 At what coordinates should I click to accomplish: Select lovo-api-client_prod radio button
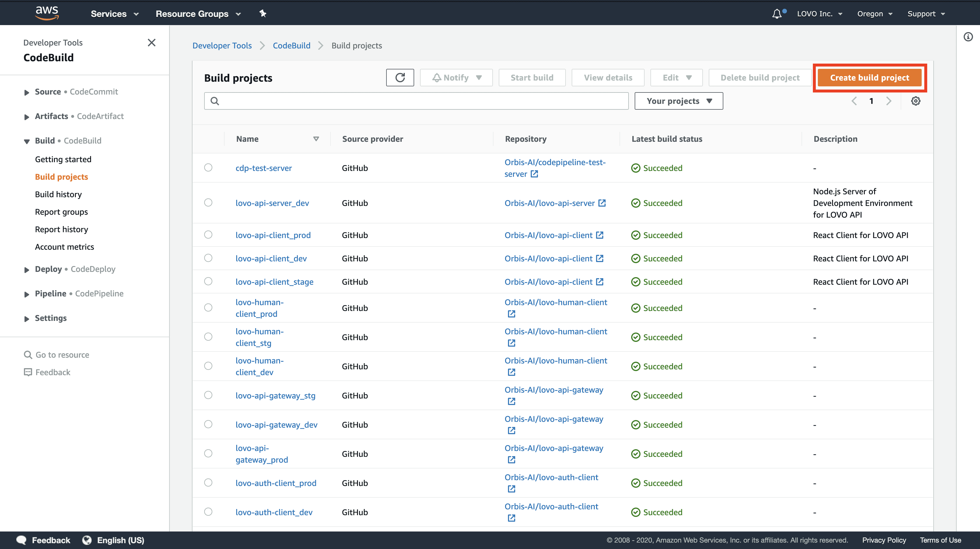click(x=208, y=235)
